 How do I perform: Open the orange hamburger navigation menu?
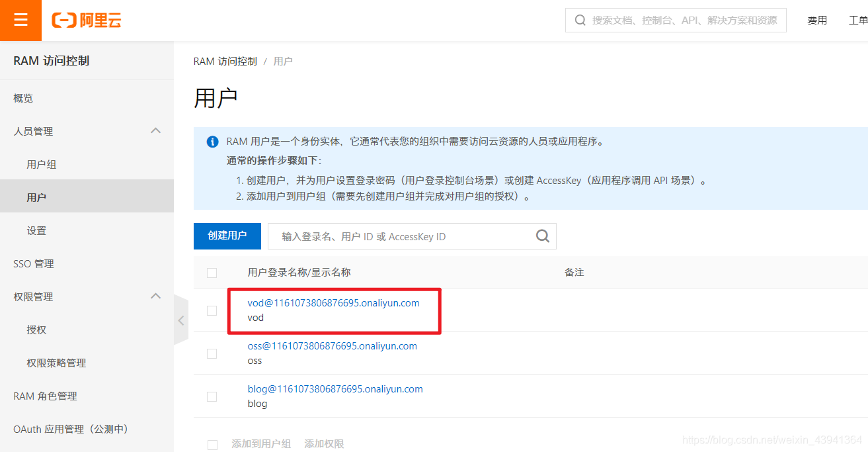pyautogui.click(x=20, y=21)
